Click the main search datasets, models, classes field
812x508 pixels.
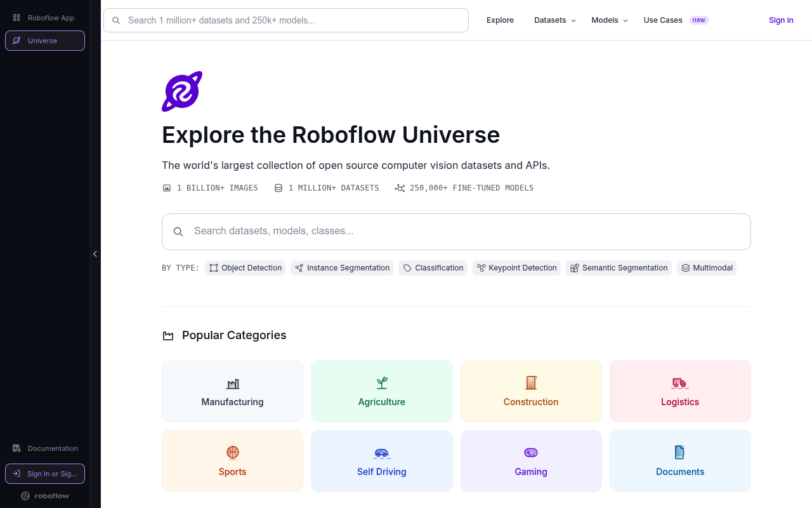click(456, 232)
